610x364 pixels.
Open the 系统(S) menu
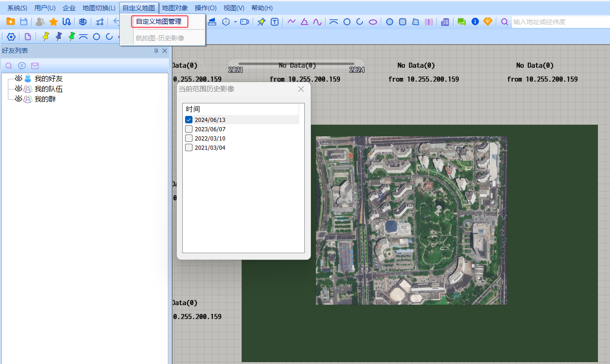point(17,8)
